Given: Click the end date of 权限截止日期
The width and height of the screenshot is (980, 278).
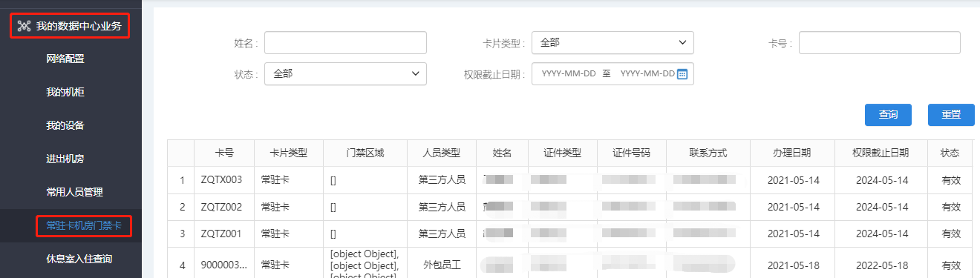Looking at the screenshot, I should 647,74.
